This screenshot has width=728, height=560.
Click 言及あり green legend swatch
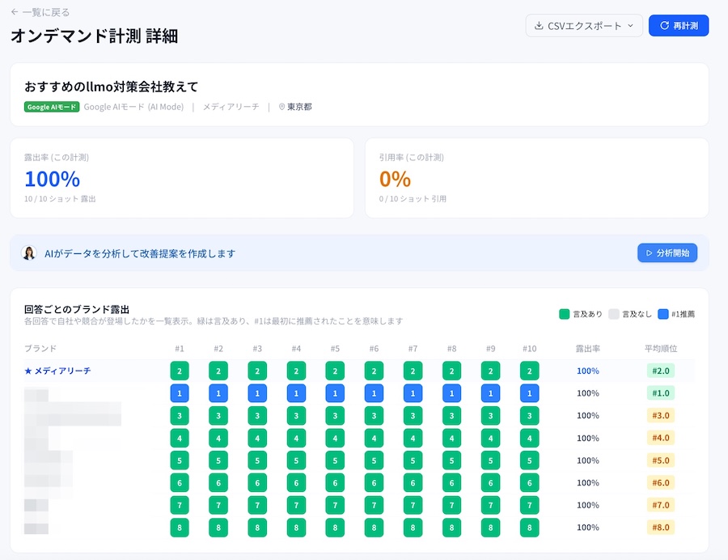(564, 314)
